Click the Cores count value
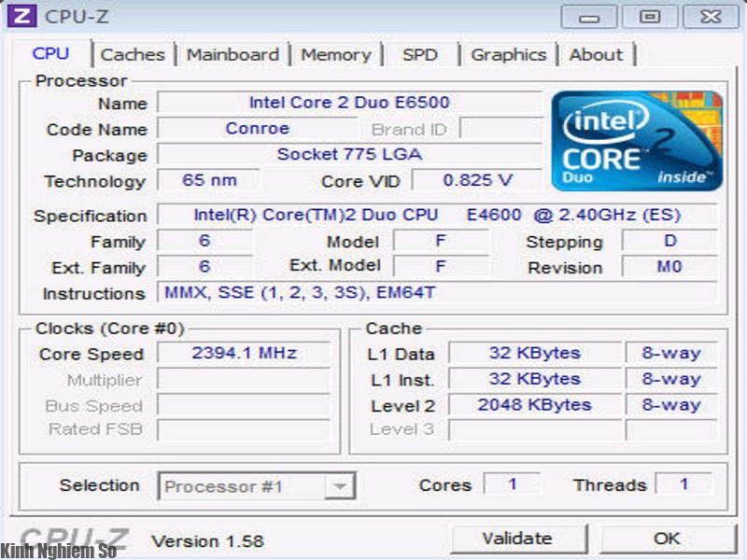The height and width of the screenshot is (560, 747). pos(512,484)
